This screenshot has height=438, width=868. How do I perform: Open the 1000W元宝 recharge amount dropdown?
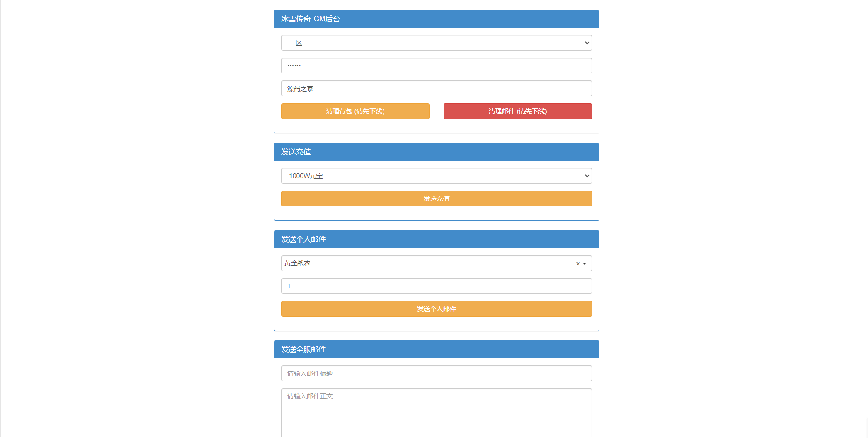tap(437, 176)
